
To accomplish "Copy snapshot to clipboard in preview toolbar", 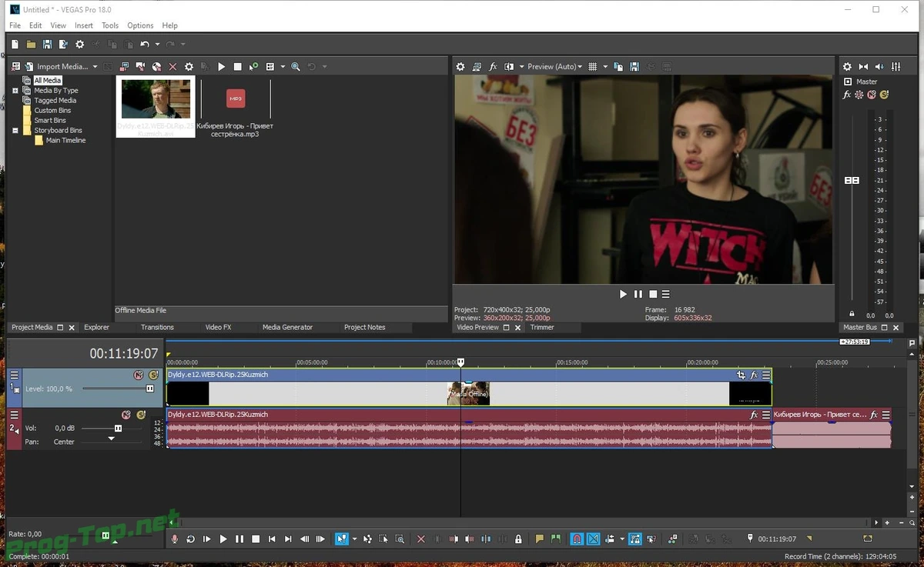I will pyautogui.click(x=618, y=67).
